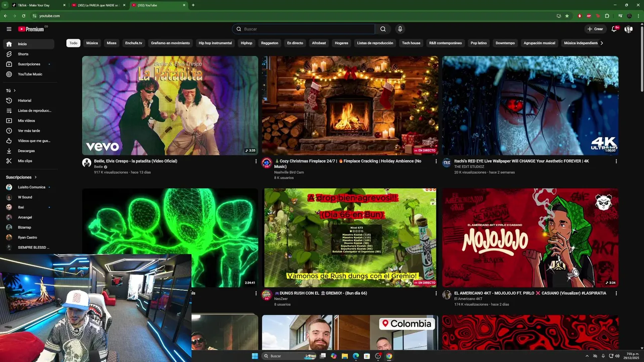Viewport: 644px width, 362px height.
Task: Select the Reggaeton filter chip
Action: [270, 43]
